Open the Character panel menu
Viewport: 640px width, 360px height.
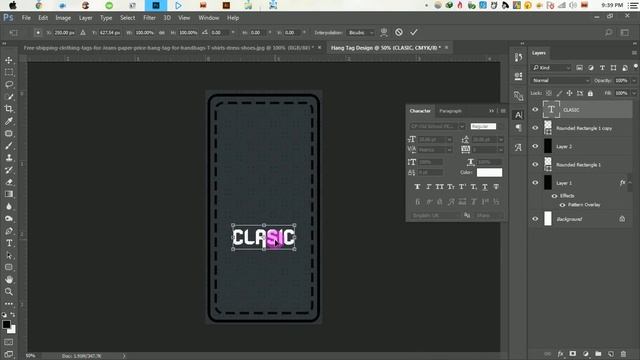503,111
